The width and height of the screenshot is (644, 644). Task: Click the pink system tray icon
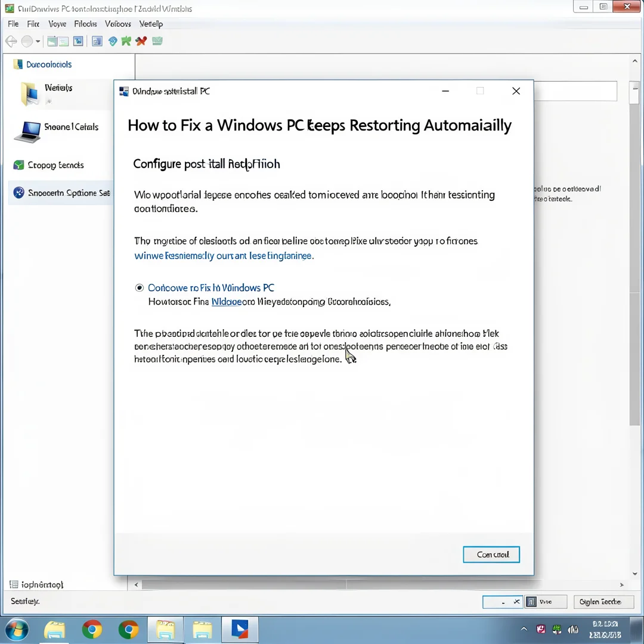pyautogui.click(x=540, y=629)
